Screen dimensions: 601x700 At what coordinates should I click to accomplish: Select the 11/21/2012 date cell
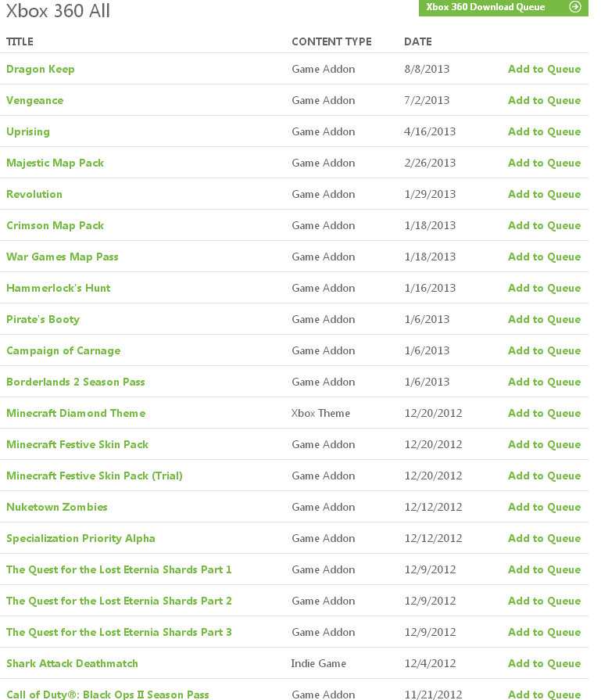[433, 695]
